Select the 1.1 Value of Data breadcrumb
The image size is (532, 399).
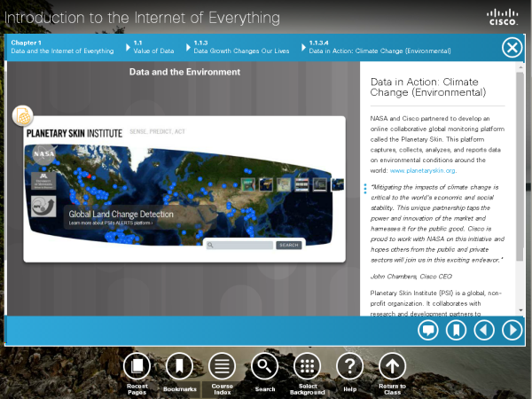point(153,47)
